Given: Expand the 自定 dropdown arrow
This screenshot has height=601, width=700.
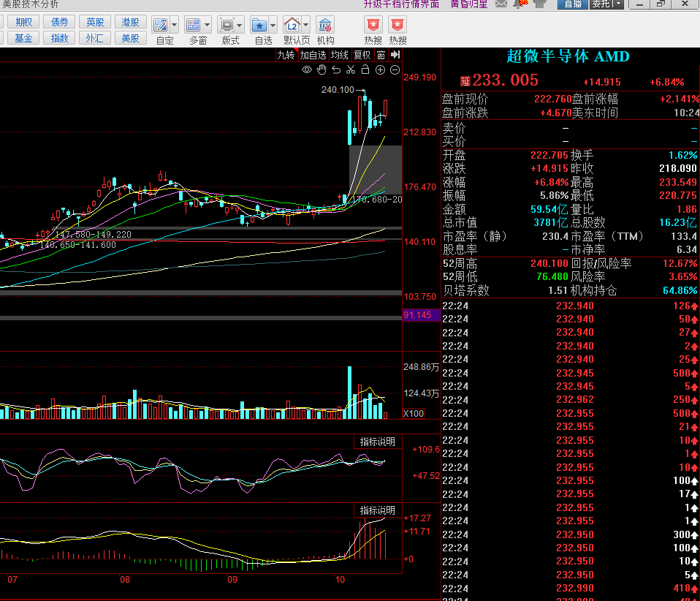Looking at the screenshot, I should pyautogui.click(x=175, y=25).
